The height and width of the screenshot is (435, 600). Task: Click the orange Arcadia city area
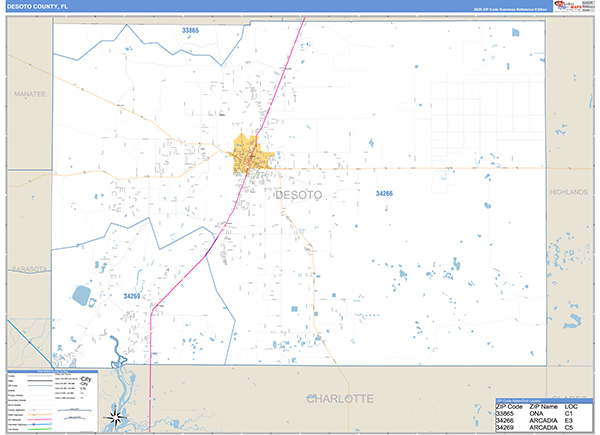(251, 155)
